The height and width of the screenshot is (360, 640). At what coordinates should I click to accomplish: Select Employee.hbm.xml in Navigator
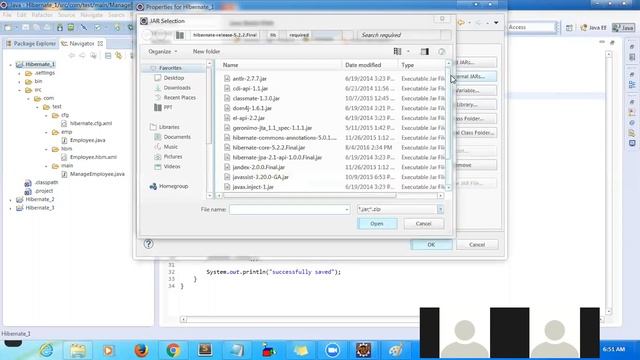[89, 157]
